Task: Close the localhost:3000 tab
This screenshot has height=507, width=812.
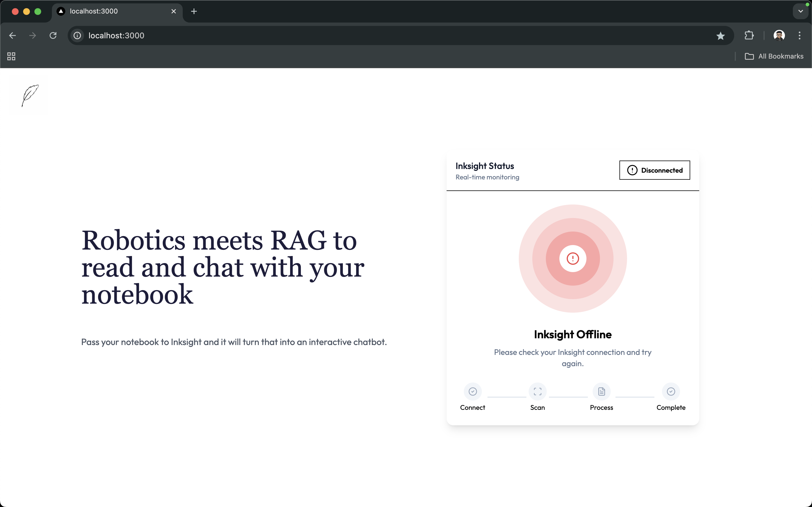Action: pos(173,11)
